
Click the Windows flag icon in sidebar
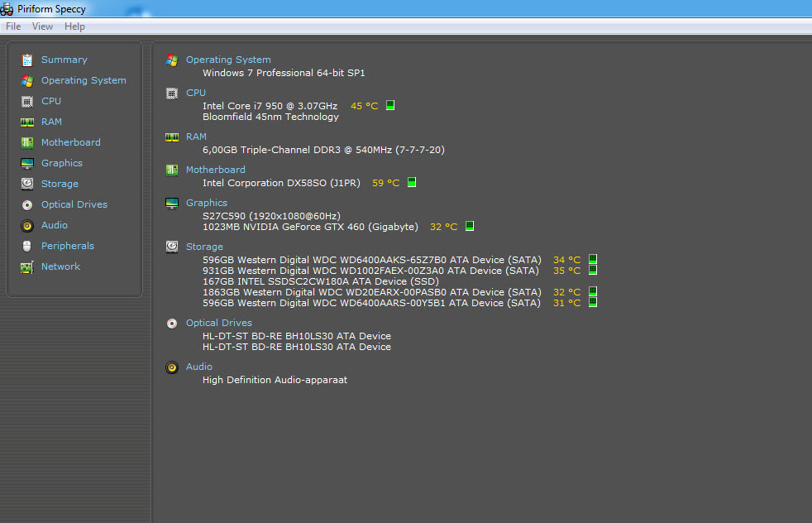[x=27, y=81]
